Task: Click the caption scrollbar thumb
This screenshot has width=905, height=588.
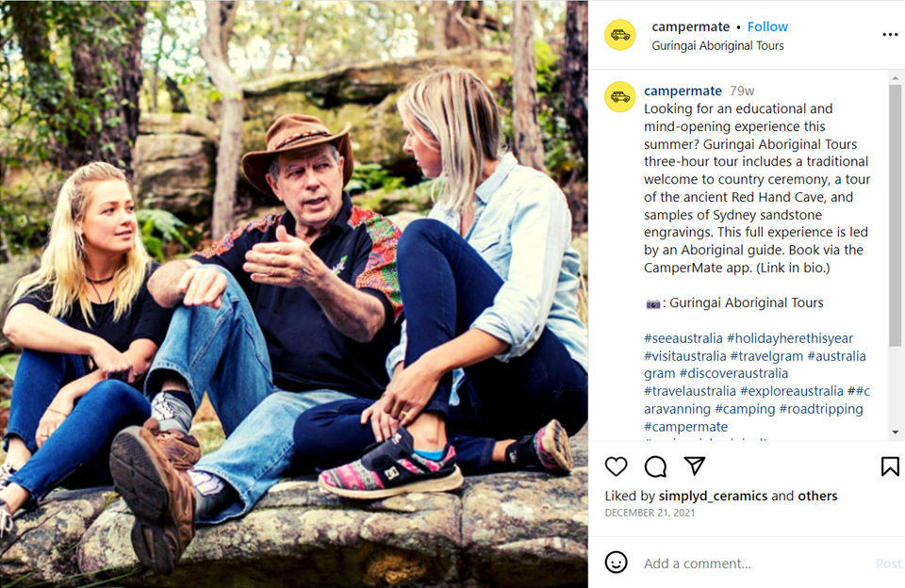Action: (895, 217)
